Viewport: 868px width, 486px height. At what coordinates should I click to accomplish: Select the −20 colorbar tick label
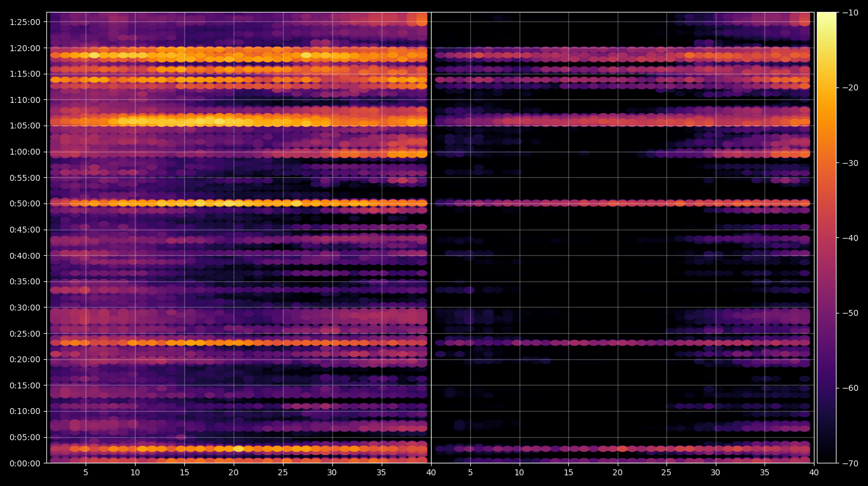point(850,87)
